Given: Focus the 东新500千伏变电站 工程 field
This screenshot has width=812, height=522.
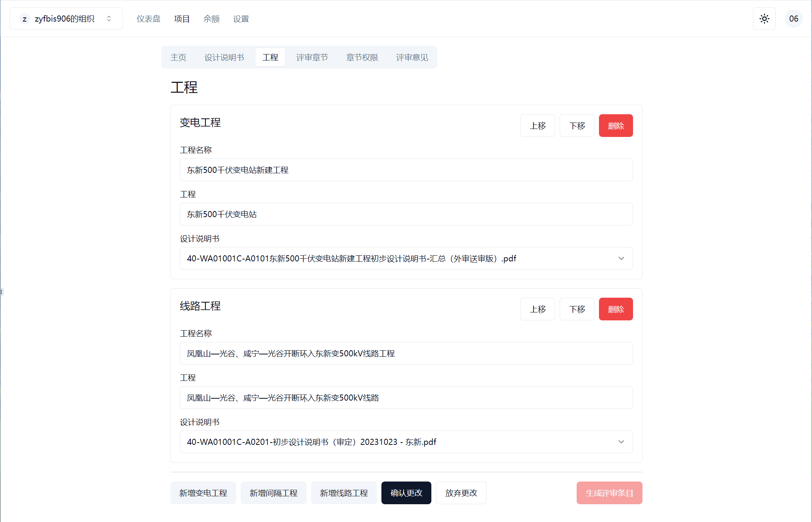Looking at the screenshot, I should (x=406, y=214).
